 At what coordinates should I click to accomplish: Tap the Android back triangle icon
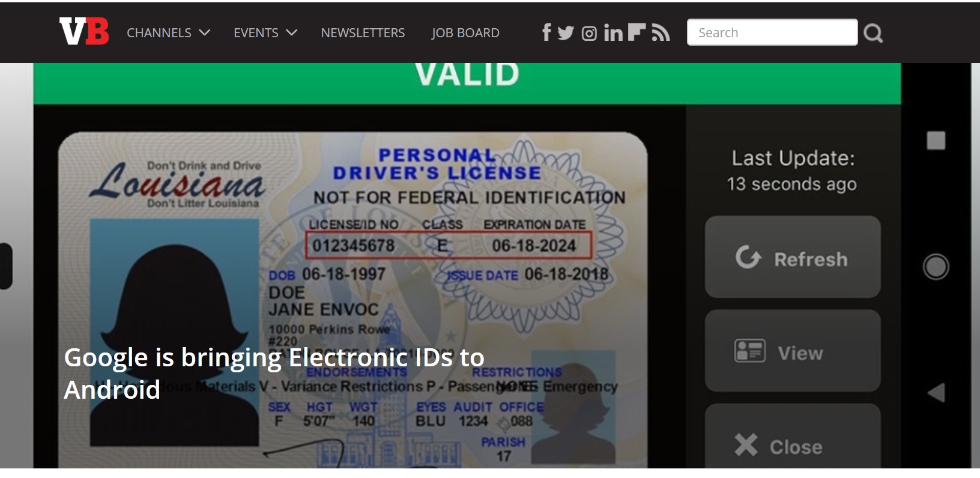tap(936, 393)
